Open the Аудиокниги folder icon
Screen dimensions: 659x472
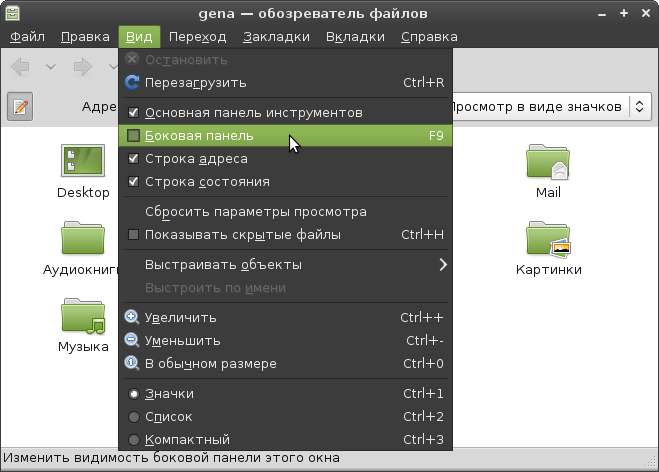83,238
